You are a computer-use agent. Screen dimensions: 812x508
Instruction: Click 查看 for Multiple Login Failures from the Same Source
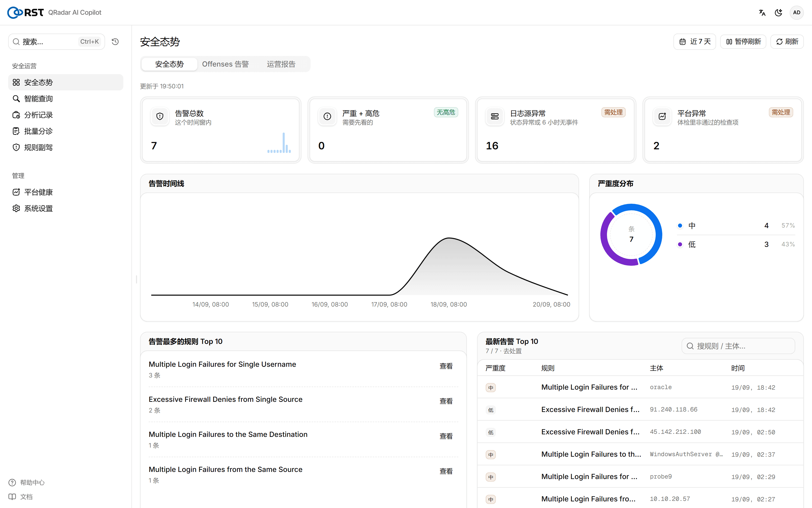point(446,471)
